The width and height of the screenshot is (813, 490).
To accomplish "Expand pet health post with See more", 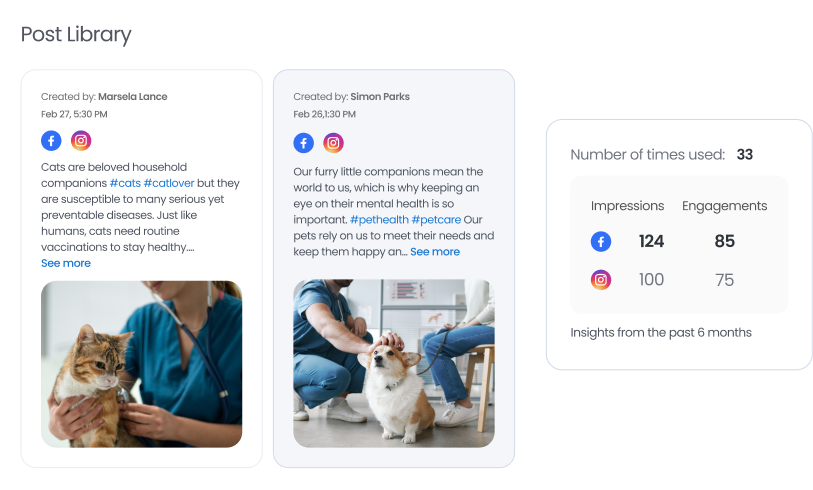I will pyautogui.click(x=435, y=252).
